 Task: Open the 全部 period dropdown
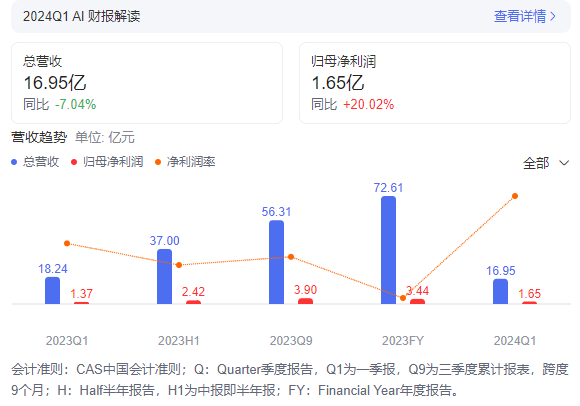(546, 163)
